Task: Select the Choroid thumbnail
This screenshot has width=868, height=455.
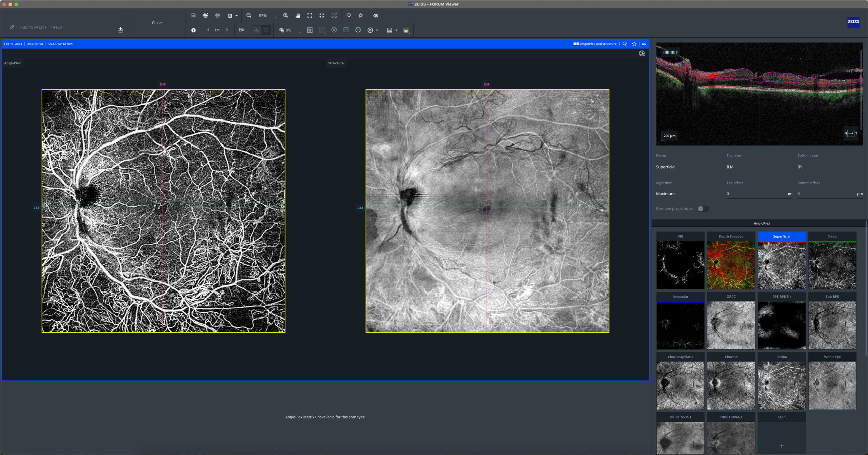Action: coord(731,381)
